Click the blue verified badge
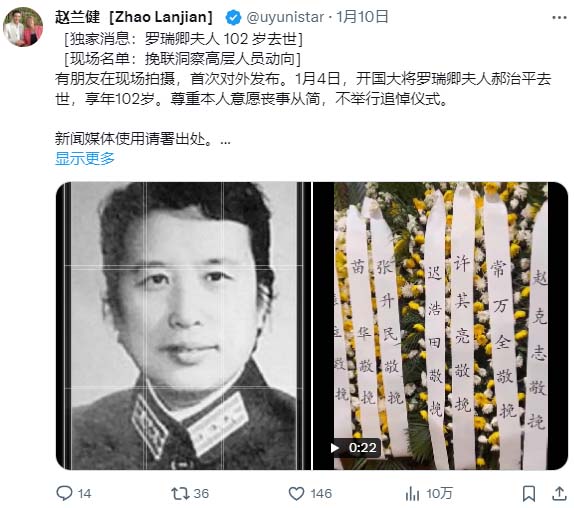This screenshot has height=508, width=574. coord(233,18)
